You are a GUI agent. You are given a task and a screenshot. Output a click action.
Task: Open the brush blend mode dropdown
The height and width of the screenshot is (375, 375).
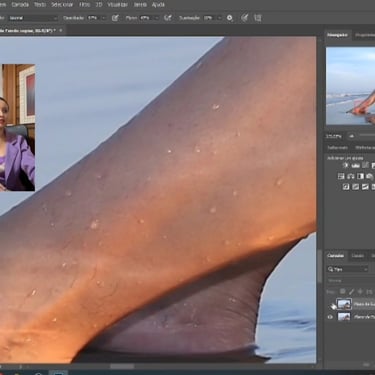click(33, 18)
